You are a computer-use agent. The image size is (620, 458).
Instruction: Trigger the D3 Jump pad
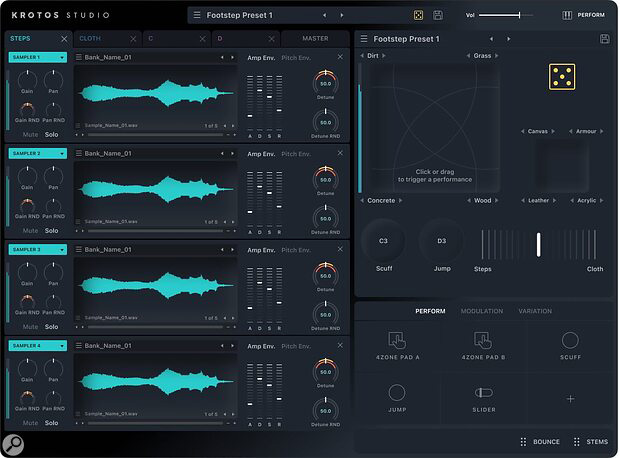coord(441,240)
